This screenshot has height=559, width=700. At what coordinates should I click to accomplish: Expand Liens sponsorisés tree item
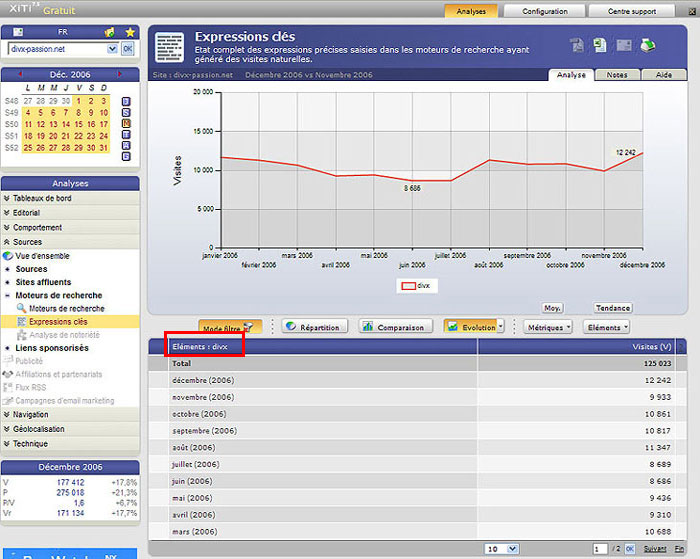click(7, 348)
